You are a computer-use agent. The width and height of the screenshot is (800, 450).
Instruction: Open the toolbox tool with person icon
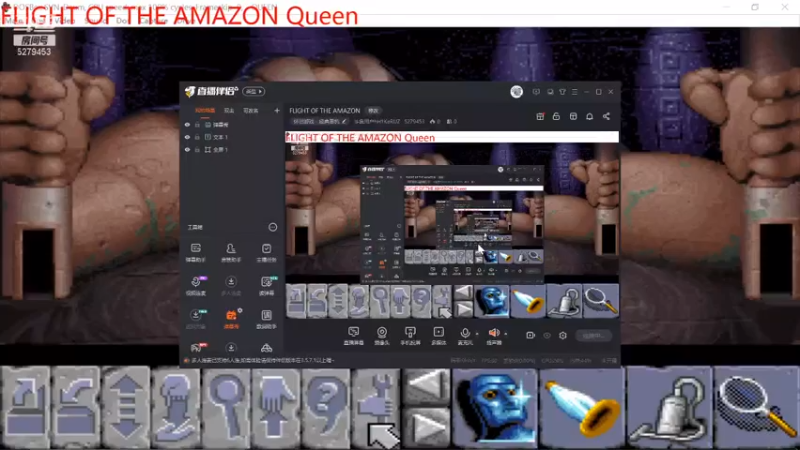point(231,252)
